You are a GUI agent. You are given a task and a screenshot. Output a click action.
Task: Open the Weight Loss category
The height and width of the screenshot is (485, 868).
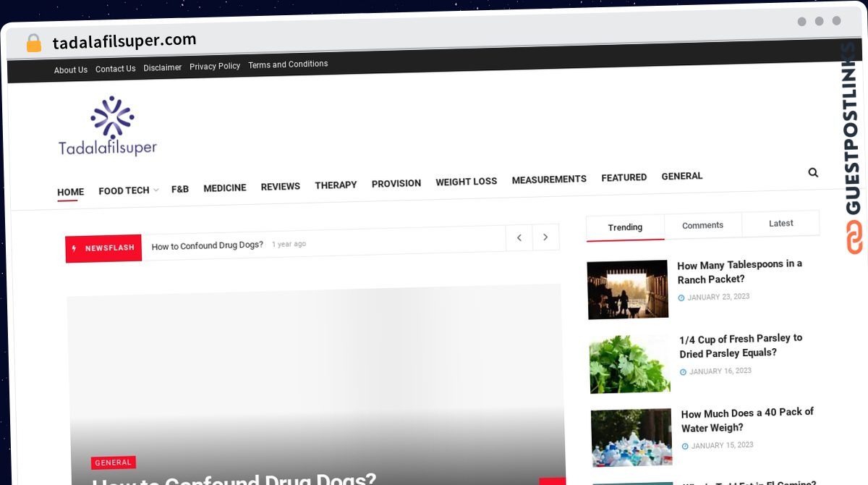tap(466, 182)
